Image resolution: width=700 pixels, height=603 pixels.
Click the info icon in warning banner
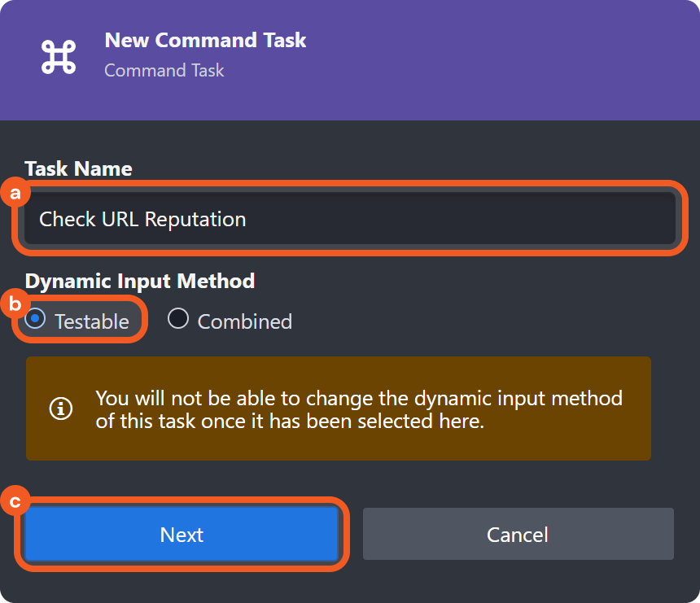click(61, 409)
